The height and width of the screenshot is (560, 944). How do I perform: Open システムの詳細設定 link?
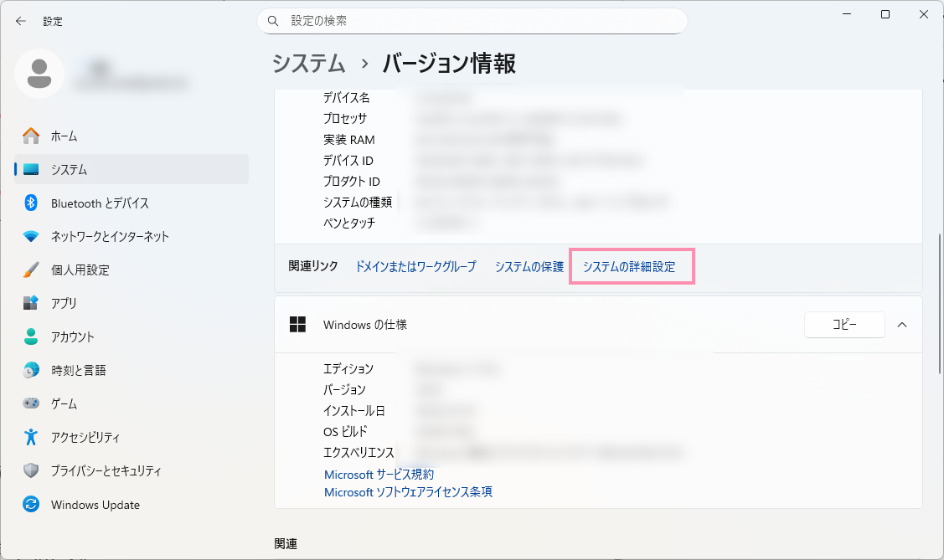tap(629, 266)
